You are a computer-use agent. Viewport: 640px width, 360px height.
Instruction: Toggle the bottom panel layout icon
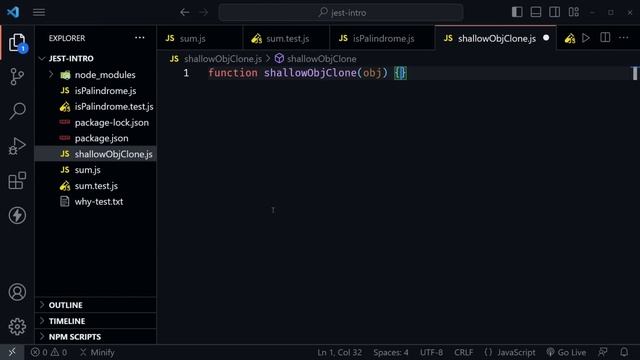pos(536,12)
